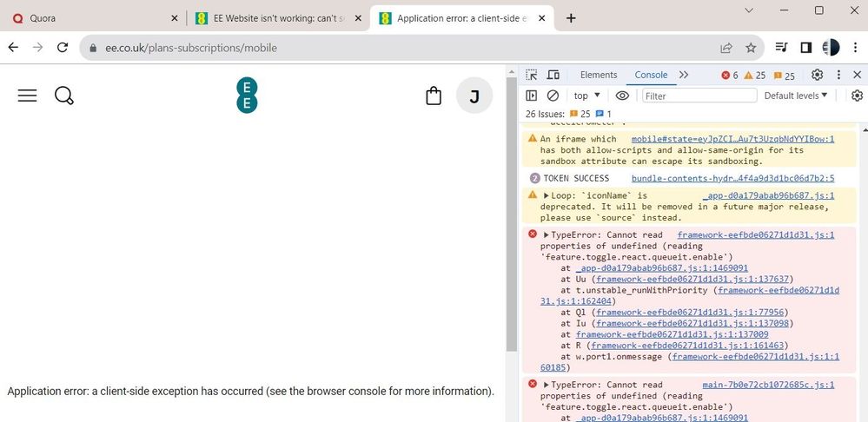
Task: Open the site search magnifier
Action: [64, 96]
